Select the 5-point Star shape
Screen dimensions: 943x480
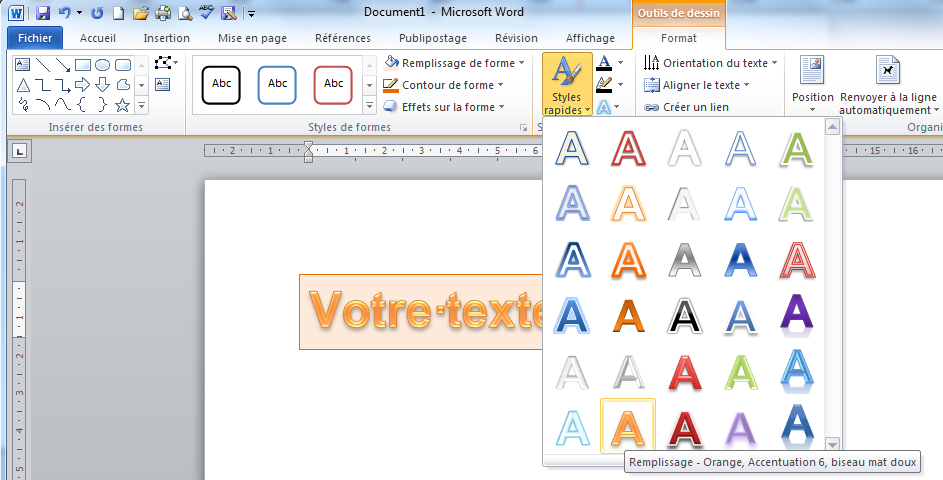tap(122, 105)
